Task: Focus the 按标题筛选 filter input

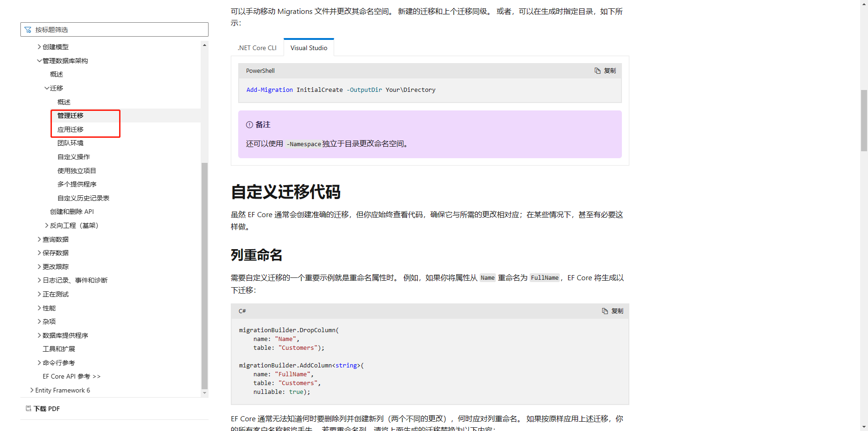Action: coord(114,30)
